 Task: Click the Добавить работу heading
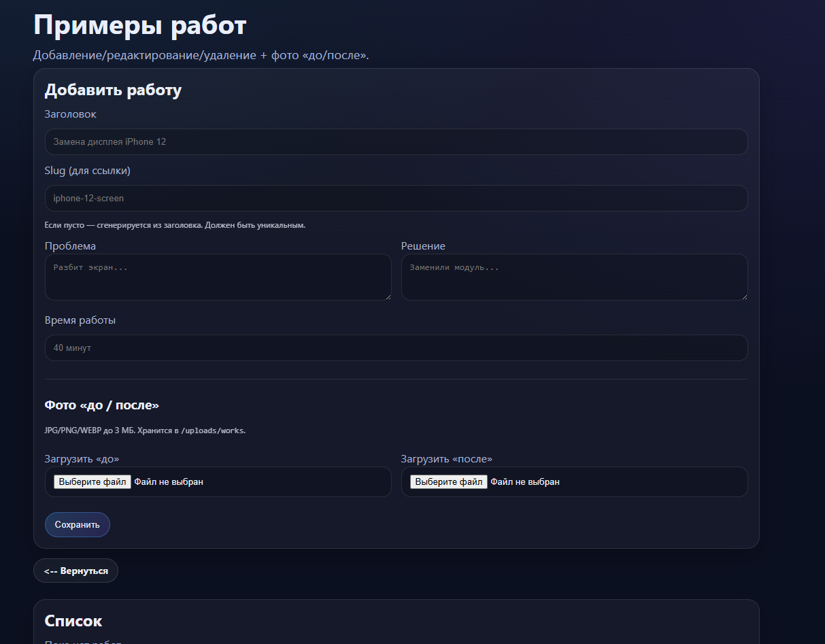[x=113, y=90]
